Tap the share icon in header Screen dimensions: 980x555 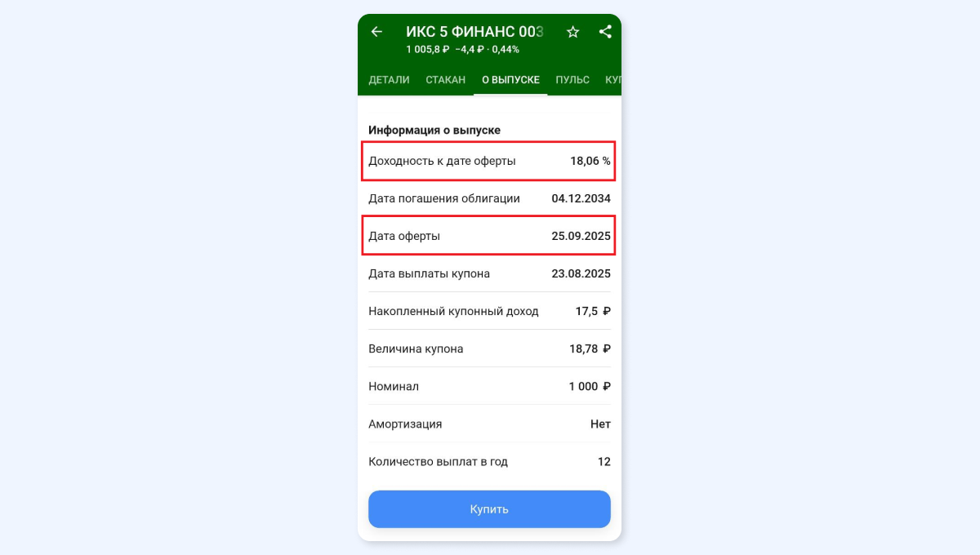(x=605, y=32)
